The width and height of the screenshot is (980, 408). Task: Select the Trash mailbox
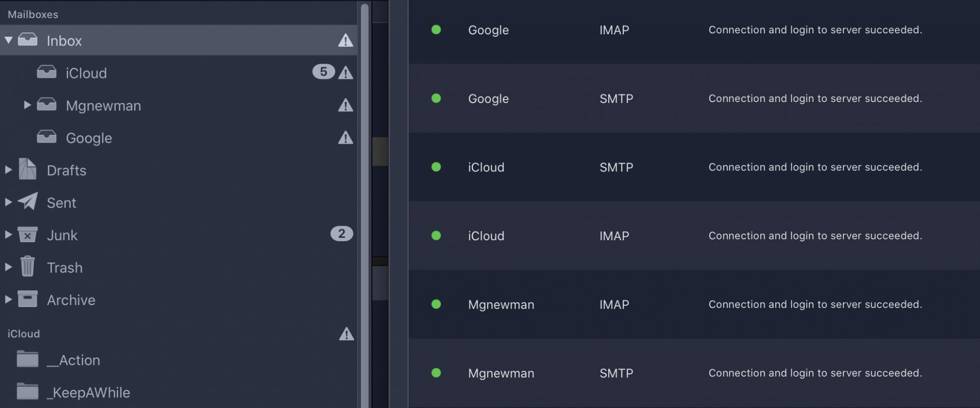(x=65, y=268)
